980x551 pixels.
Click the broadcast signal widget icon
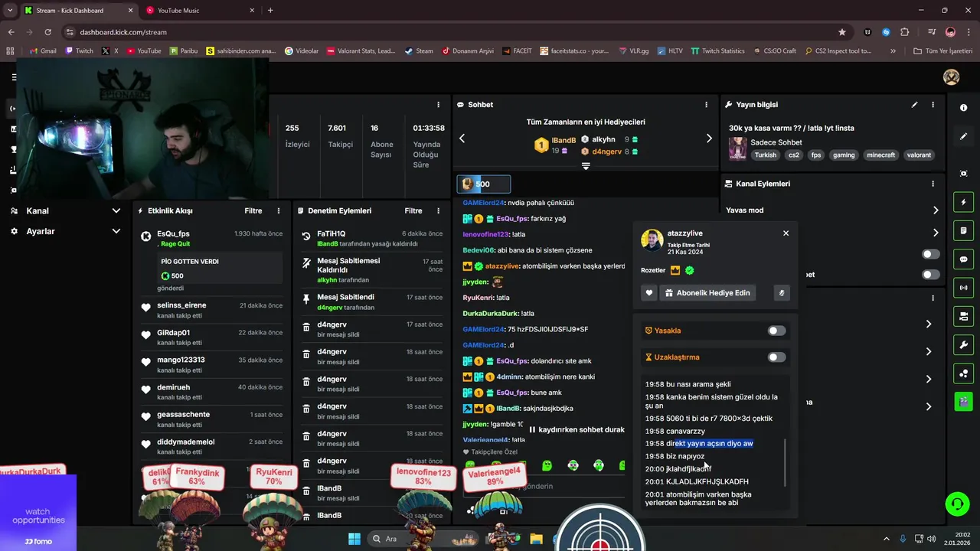tap(963, 288)
